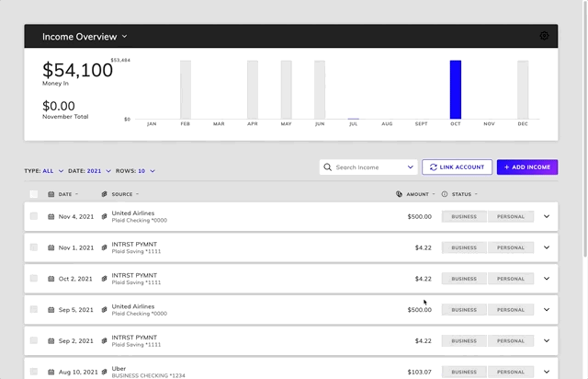588x379 pixels.
Task: Expand the Sep 5 United Airlines row
Action: point(547,309)
